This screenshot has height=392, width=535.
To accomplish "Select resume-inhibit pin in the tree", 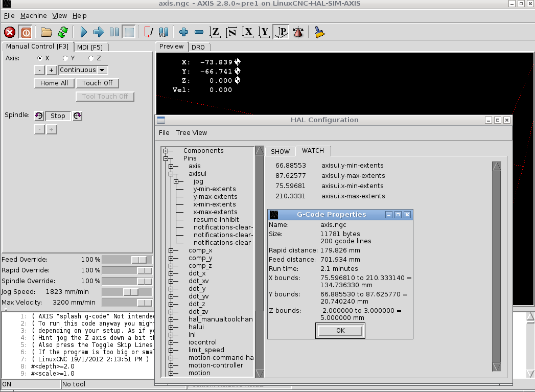I will [216, 220].
